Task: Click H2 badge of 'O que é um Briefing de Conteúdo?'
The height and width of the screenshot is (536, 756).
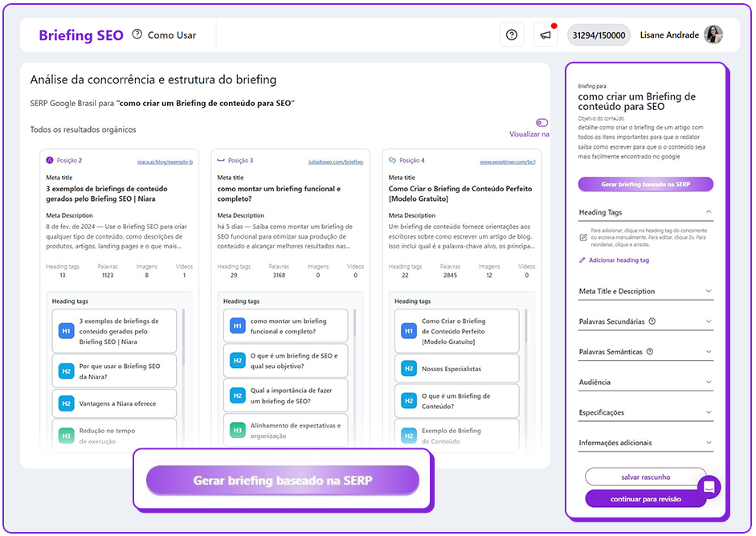Action: tap(409, 401)
